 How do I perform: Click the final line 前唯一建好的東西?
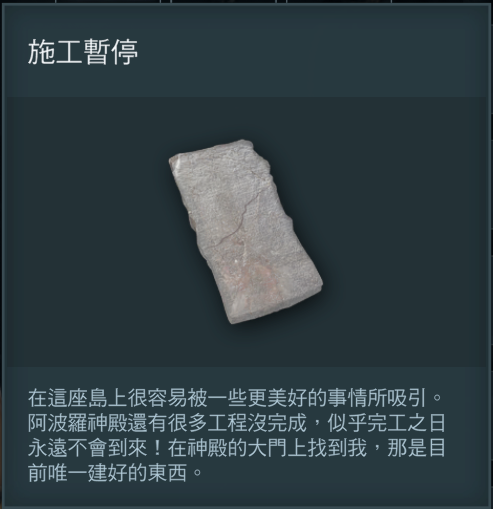[116, 473]
